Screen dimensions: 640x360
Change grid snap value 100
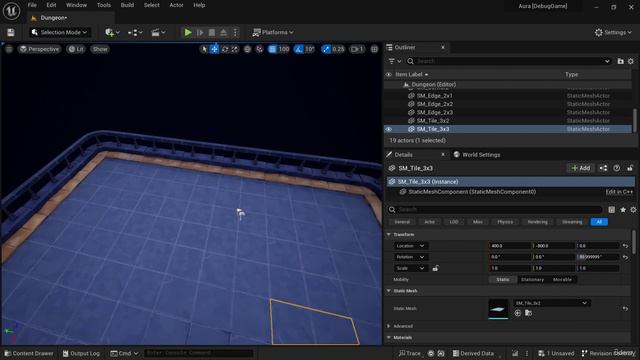pyautogui.click(x=284, y=49)
